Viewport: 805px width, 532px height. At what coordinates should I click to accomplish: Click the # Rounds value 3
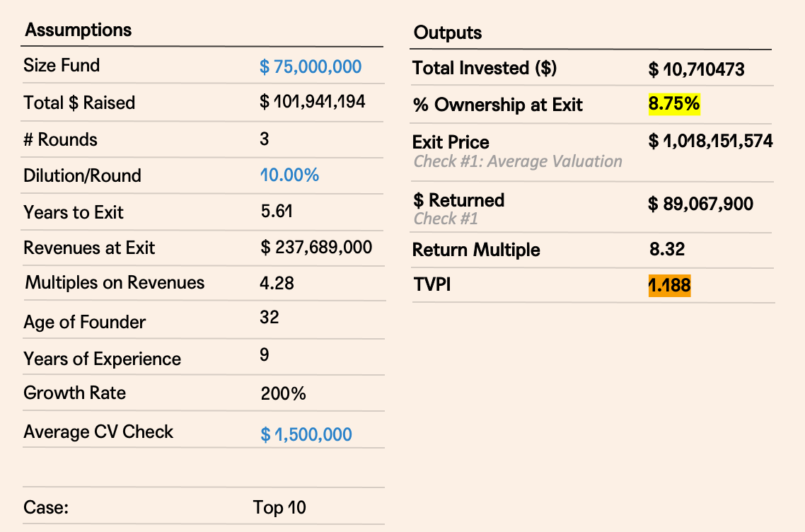[x=265, y=139]
